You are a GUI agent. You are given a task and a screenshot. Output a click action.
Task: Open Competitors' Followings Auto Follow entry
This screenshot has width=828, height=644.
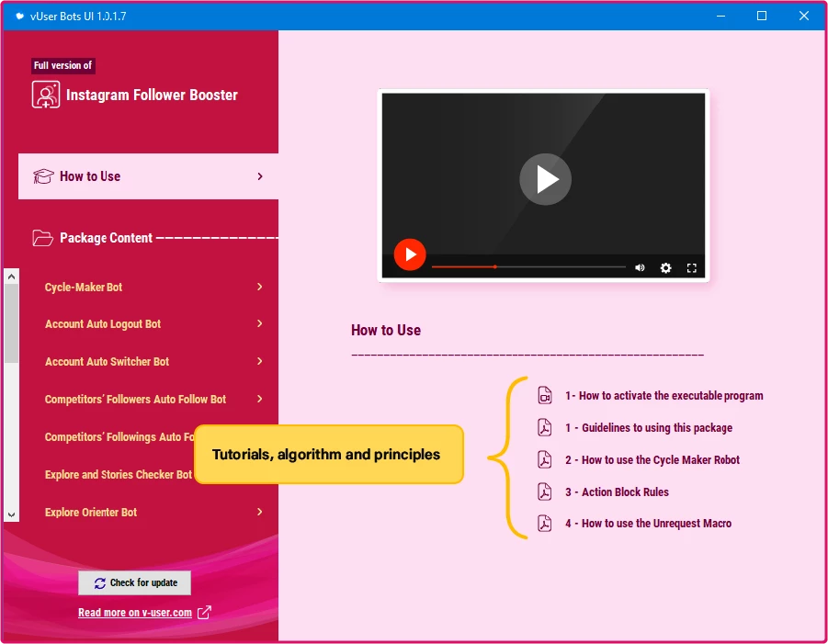coord(119,437)
